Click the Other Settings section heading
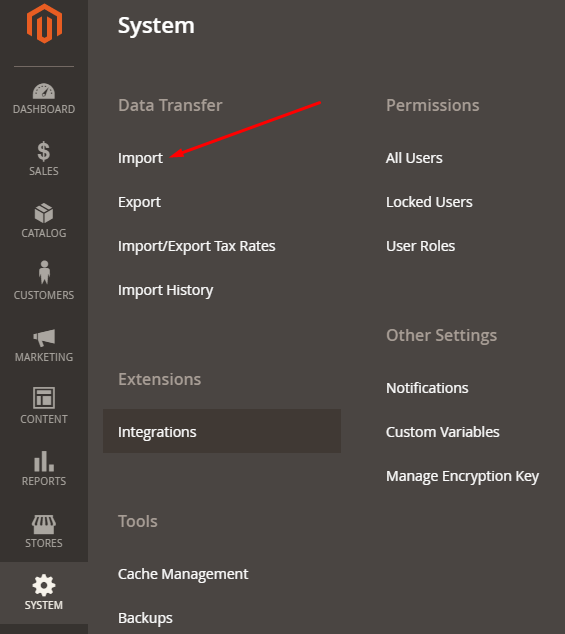This screenshot has width=565, height=634. click(442, 336)
